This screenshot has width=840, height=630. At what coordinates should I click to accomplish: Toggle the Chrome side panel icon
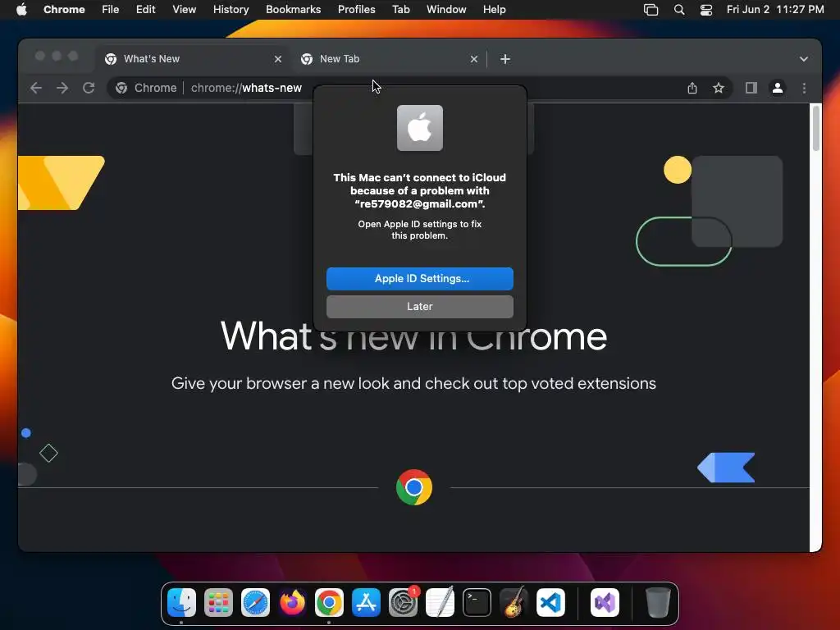[751, 88]
